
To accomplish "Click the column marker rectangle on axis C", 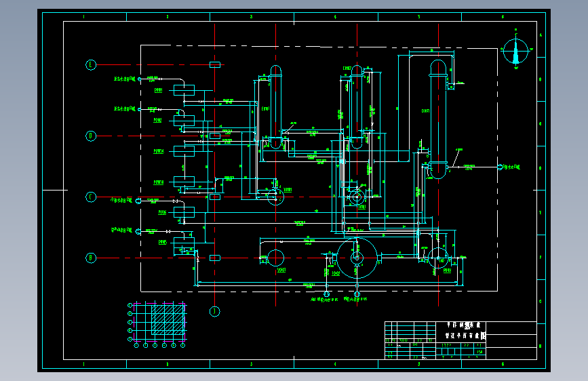I will 214,197.
